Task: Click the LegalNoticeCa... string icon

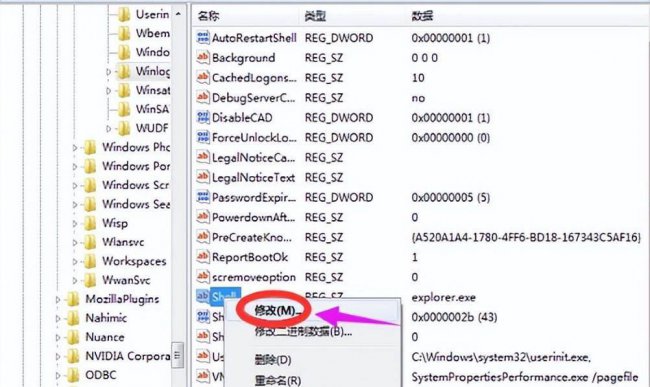Action: coord(203,157)
